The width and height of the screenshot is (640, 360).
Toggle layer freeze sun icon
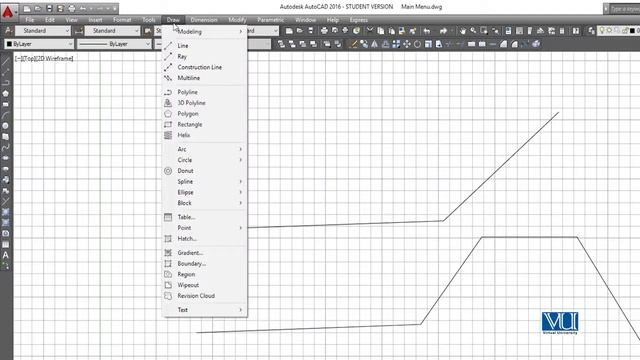pyautogui.click(x=609, y=31)
